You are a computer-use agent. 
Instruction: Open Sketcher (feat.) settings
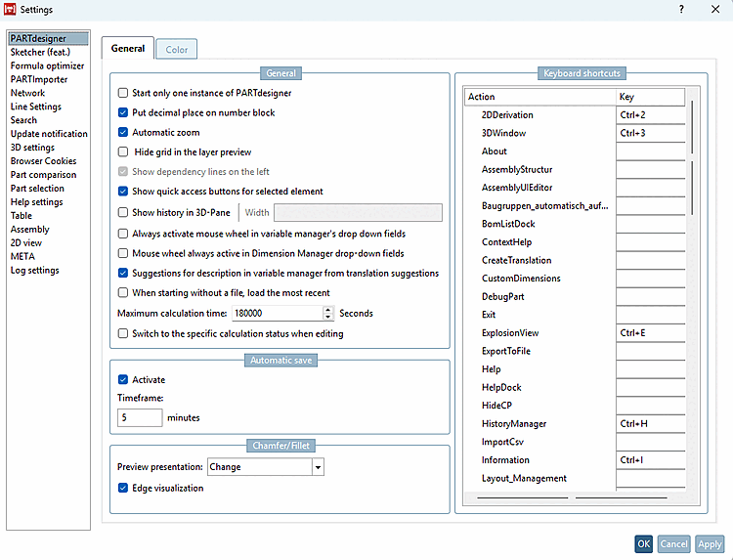[40, 52]
